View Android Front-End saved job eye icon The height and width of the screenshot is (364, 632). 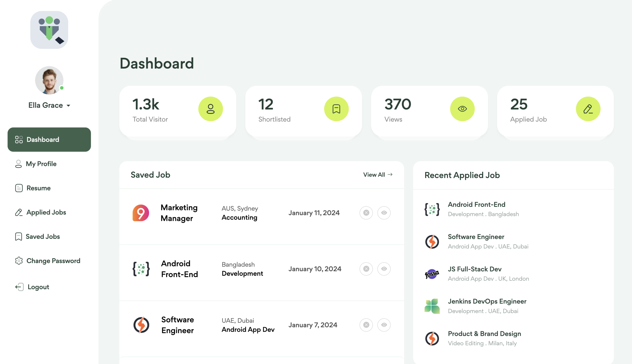[x=384, y=269]
